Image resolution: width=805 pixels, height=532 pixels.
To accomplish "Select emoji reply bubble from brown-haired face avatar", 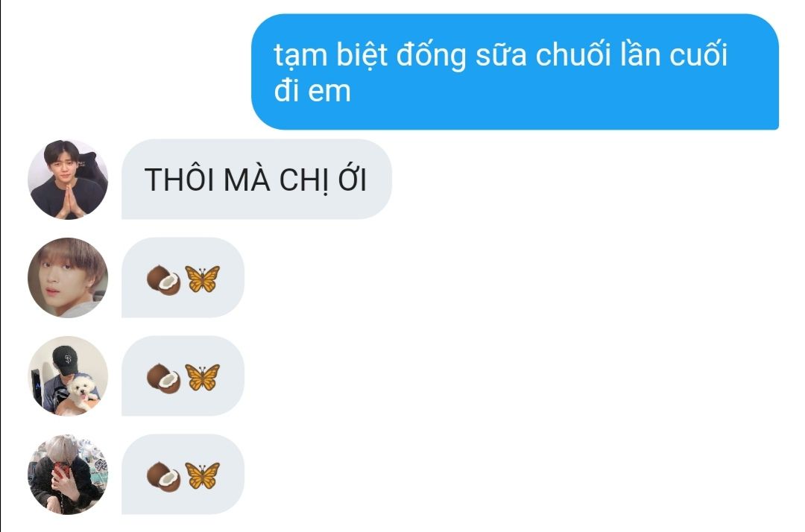I will pyautogui.click(x=183, y=277).
